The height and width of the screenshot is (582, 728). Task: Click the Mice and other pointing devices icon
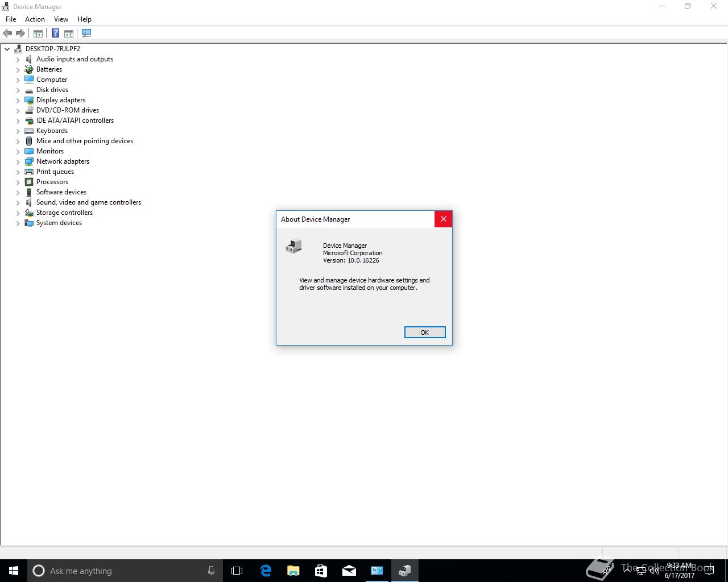click(29, 141)
